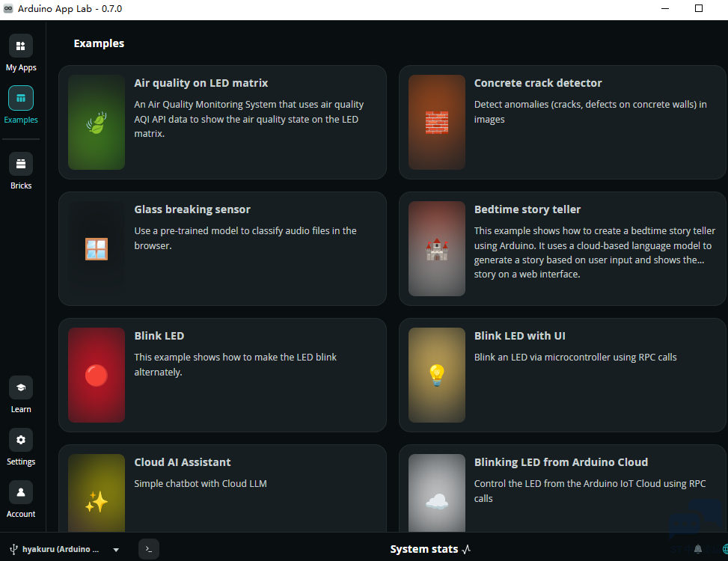This screenshot has height=561, width=728.
Task: Open the Bricks sidebar icon
Action: (21, 164)
